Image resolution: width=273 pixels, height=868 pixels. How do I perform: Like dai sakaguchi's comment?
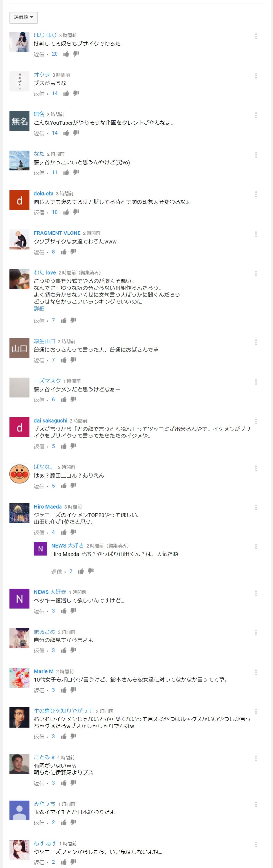pos(63,446)
